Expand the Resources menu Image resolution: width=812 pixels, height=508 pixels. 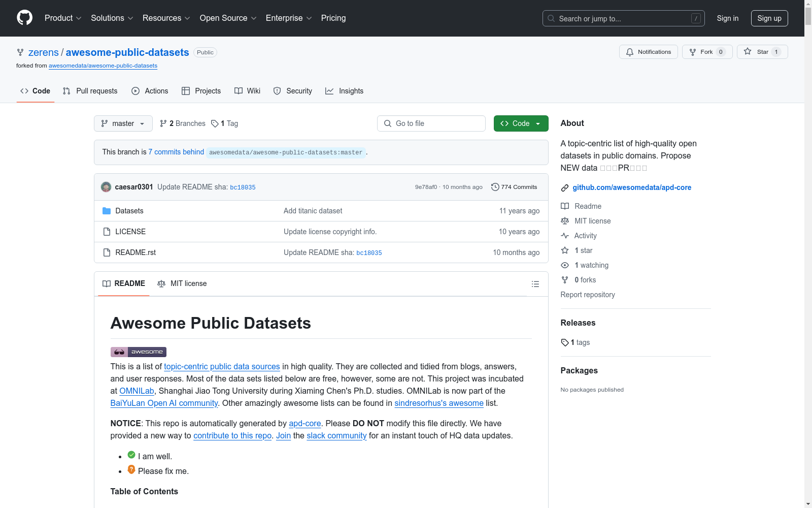tap(166, 18)
